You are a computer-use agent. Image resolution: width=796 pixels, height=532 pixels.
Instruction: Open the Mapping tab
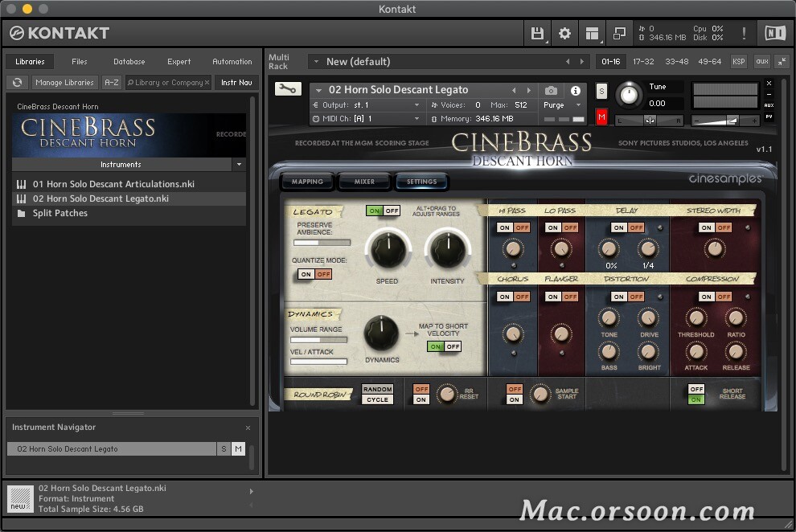click(x=307, y=182)
